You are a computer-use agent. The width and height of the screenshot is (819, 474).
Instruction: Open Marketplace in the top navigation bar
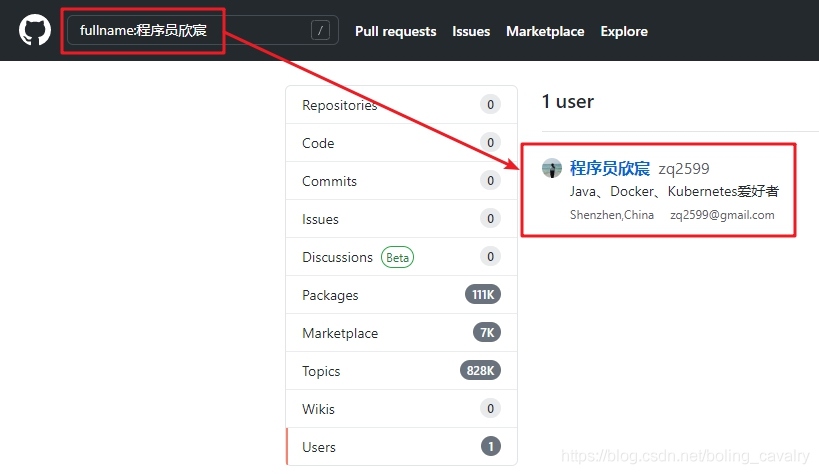coord(545,31)
